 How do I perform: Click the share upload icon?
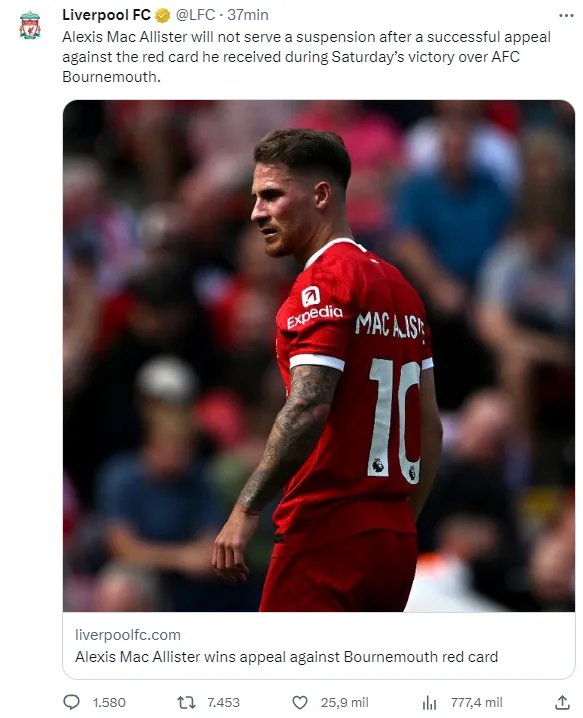(562, 702)
